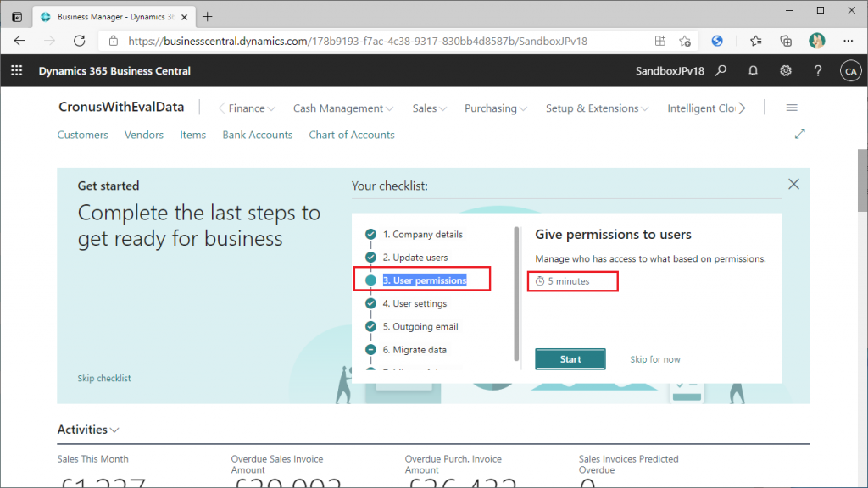Click the search magnifier in the header

[721, 71]
